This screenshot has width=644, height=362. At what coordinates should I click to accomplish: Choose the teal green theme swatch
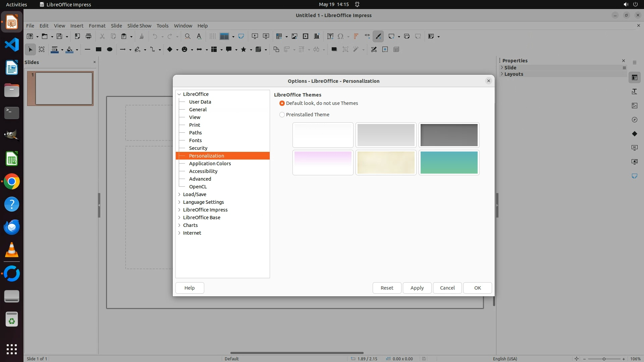(449, 163)
